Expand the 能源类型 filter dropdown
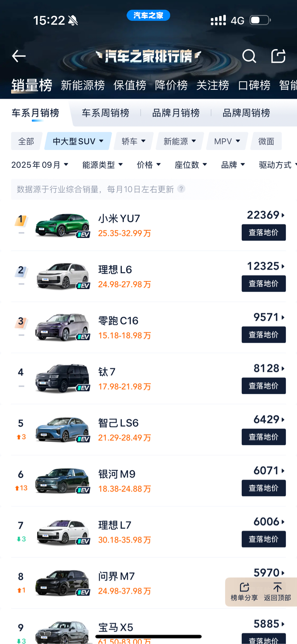This screenshot has width=297, height=644. point(102,165)
